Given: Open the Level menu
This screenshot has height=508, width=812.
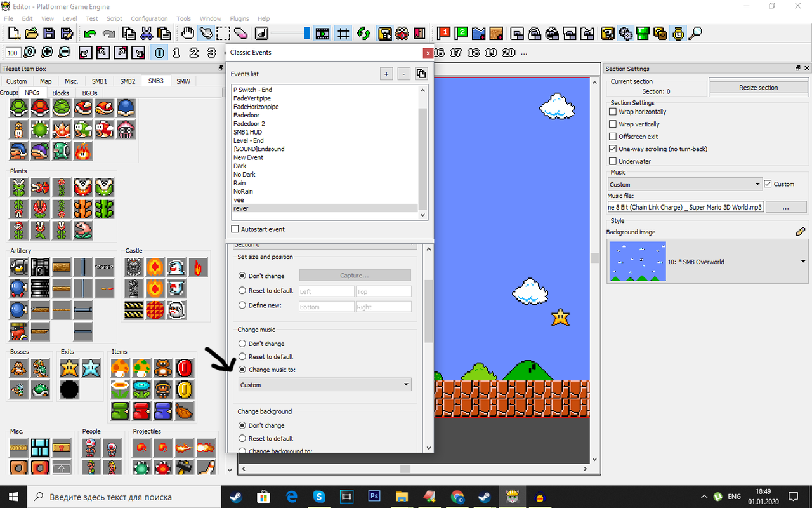Looking at the screenshot, I should 70,18.
